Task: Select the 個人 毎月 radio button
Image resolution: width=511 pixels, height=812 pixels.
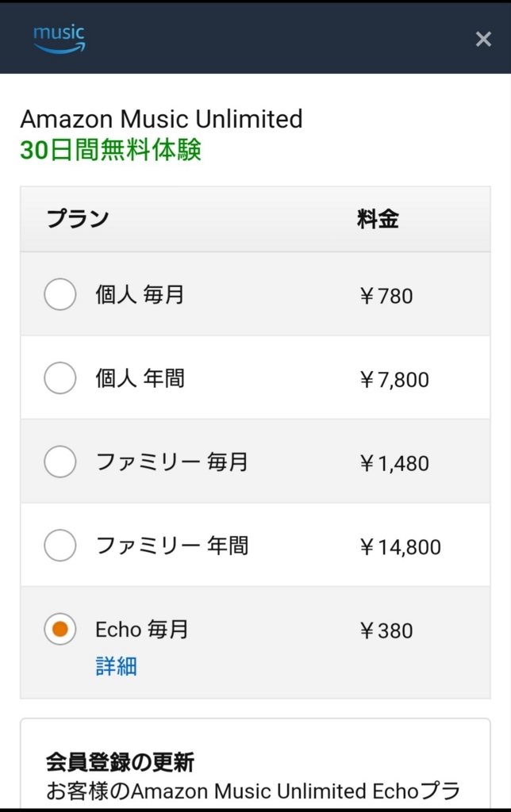Action: click(x=60, y=294)
